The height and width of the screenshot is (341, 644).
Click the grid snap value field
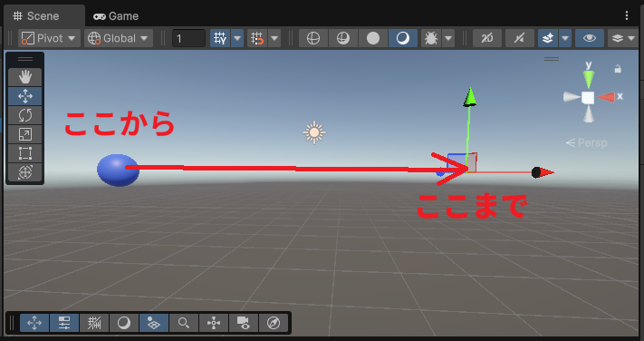[188, 38]
